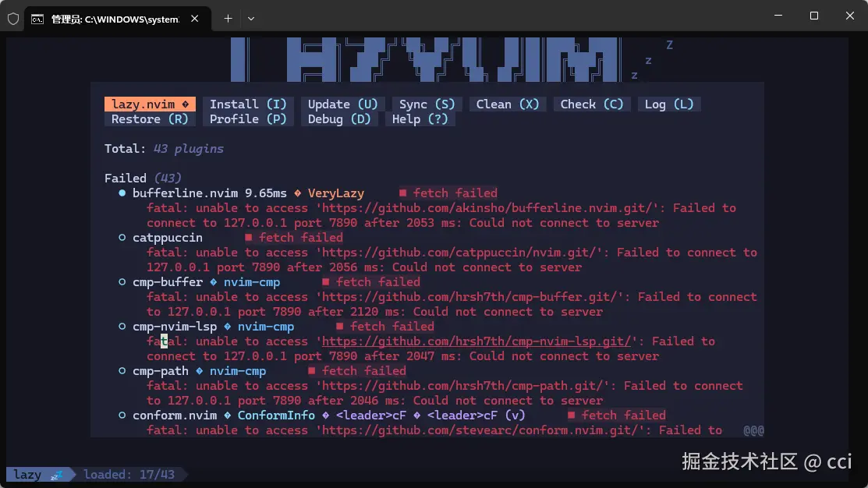Click the shield icon in the title bar

tap(13, 19)
